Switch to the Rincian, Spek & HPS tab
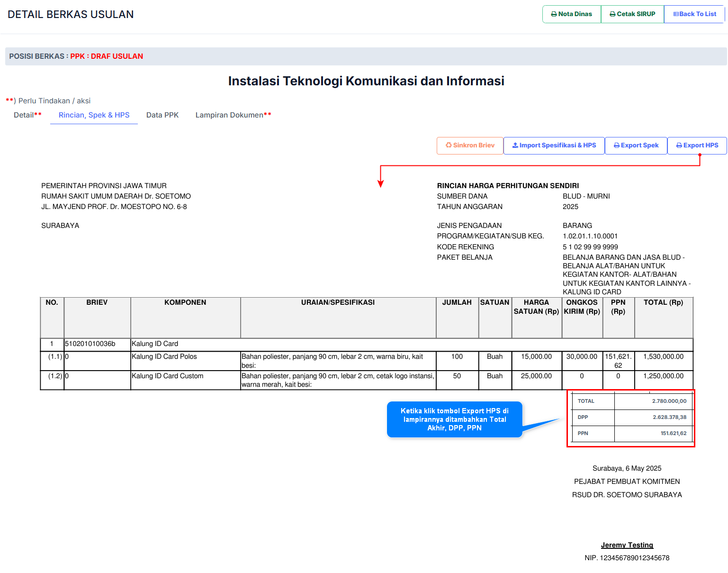Screen dimensions: 728x573 (x=94, y=115)
